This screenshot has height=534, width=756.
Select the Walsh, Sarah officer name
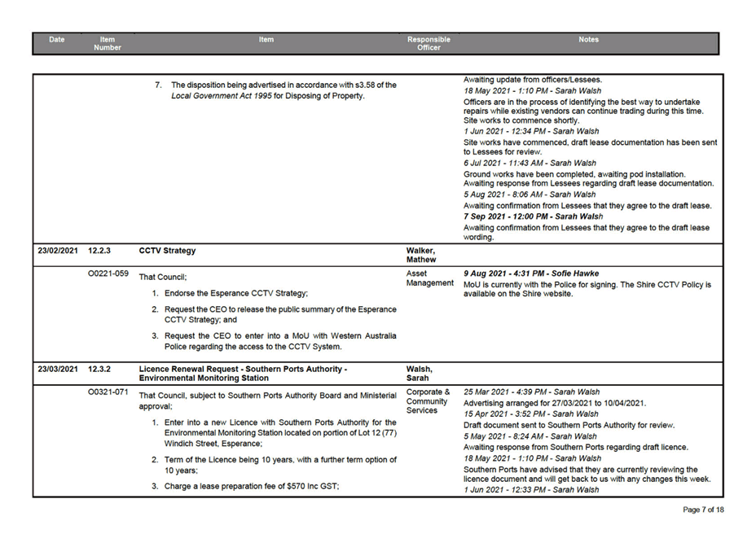coord(419,374)
